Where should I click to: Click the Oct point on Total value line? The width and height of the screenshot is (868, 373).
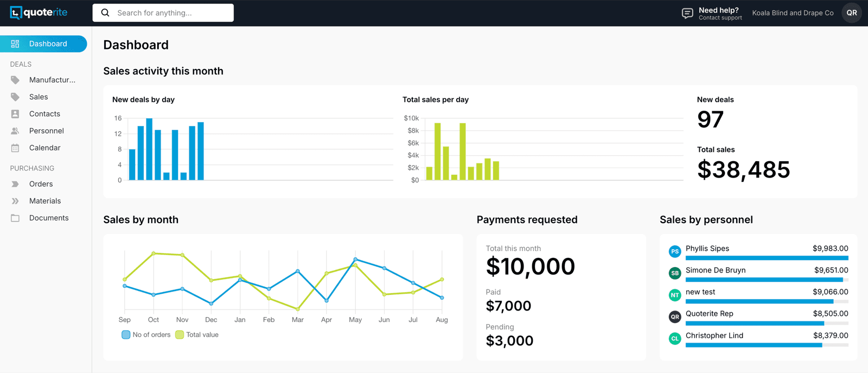(x=154, y=253)
